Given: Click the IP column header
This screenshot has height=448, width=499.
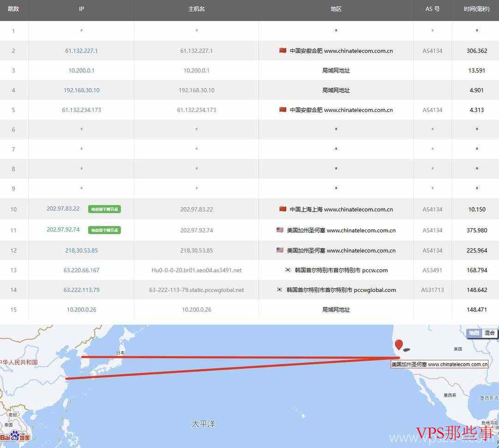Looking at the screenshot, I should click(81, 9).
